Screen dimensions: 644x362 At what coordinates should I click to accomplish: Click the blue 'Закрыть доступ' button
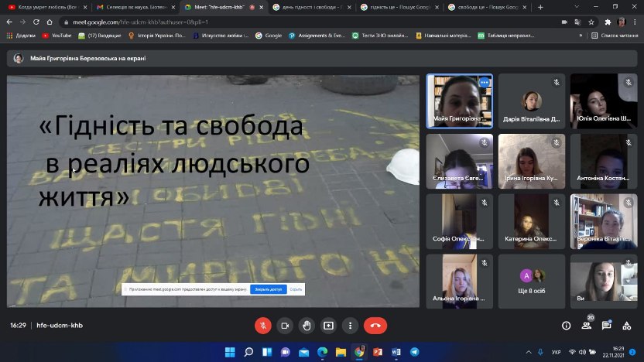pos(268,289)
